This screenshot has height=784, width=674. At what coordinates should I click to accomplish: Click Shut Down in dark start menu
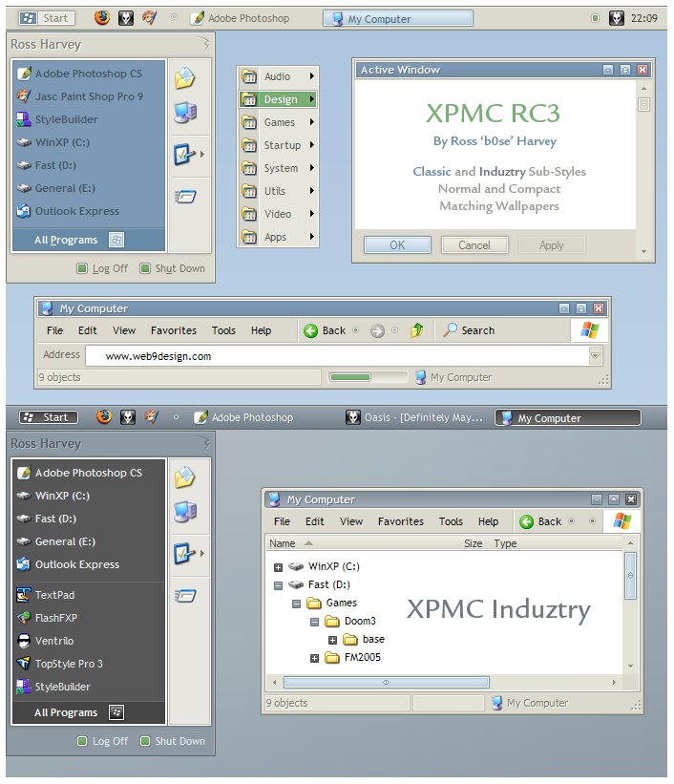(173, 741)
